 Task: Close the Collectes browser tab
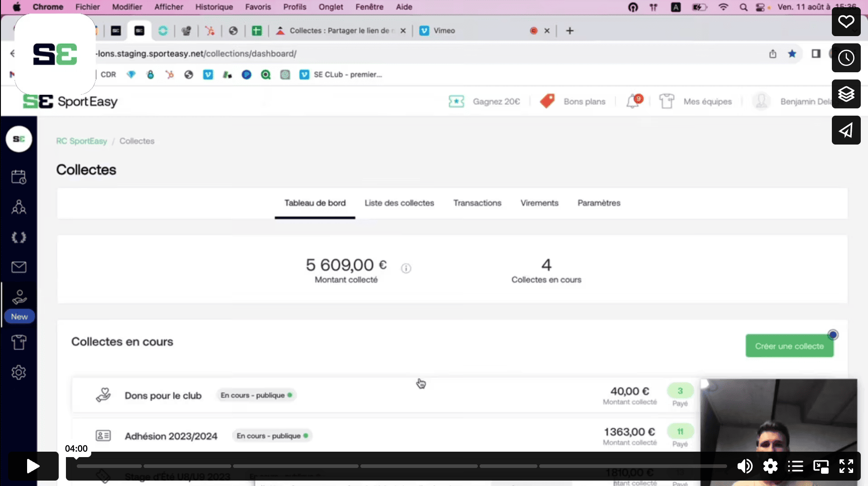pyautogui.click(x=403, y=31)
